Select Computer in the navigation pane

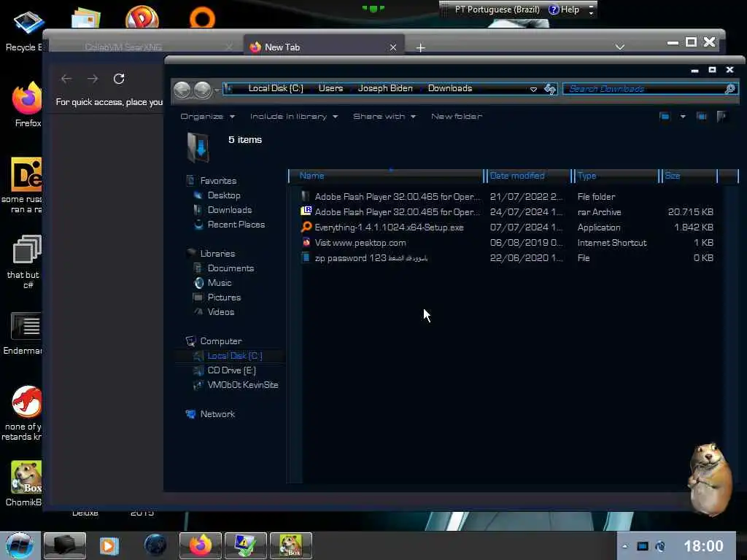pyautogui.click(x=220, y=341)
